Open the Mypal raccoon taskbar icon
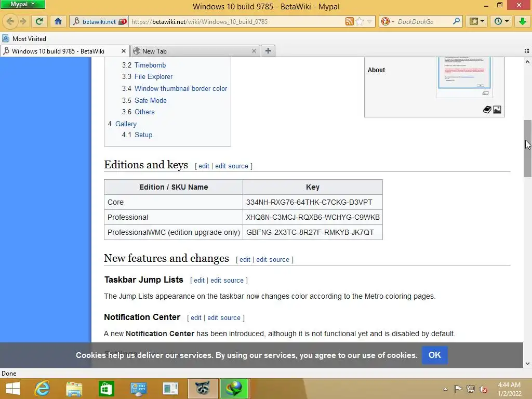The height and width of the screenshot is (399, 532). click(x=203, y=389)
